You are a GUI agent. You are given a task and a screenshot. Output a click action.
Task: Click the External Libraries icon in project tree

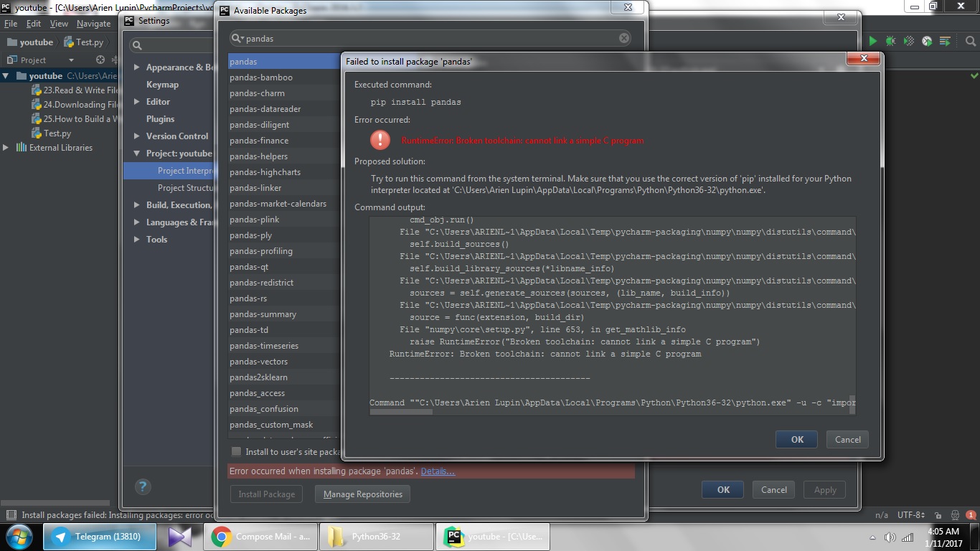22,147
